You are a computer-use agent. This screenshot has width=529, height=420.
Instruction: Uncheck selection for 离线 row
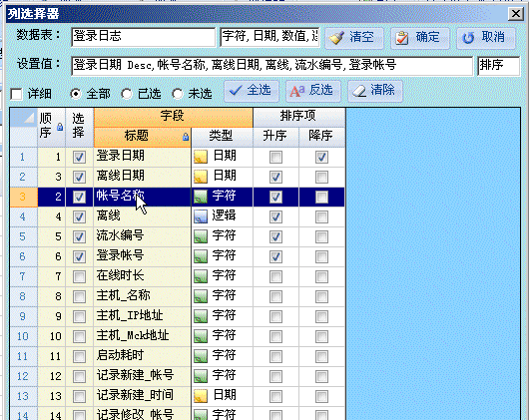(79, 217)
